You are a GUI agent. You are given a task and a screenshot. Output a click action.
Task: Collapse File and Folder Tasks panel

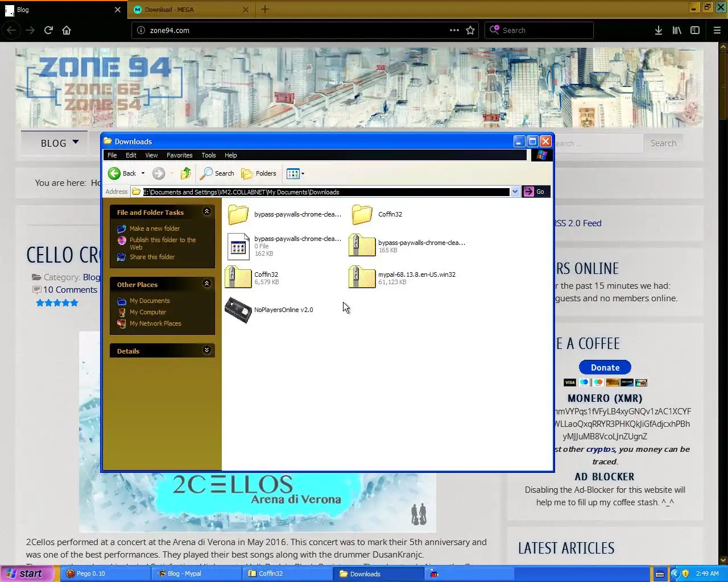click(x=207, y=211)
